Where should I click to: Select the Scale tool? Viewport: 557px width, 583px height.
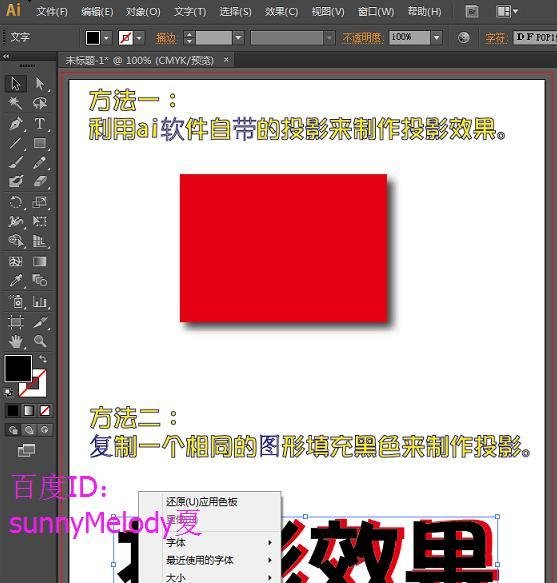click(39, 202)
